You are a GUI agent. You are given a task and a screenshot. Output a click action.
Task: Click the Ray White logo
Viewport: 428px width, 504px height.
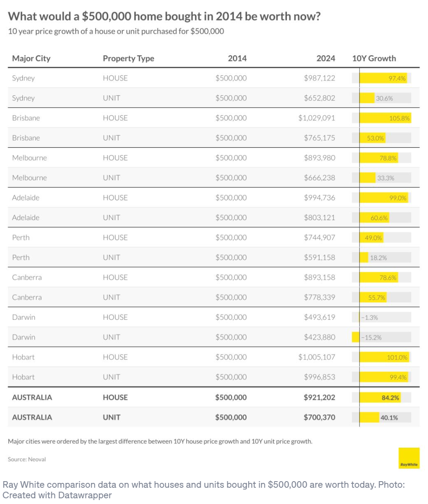(x=409, y=458)
